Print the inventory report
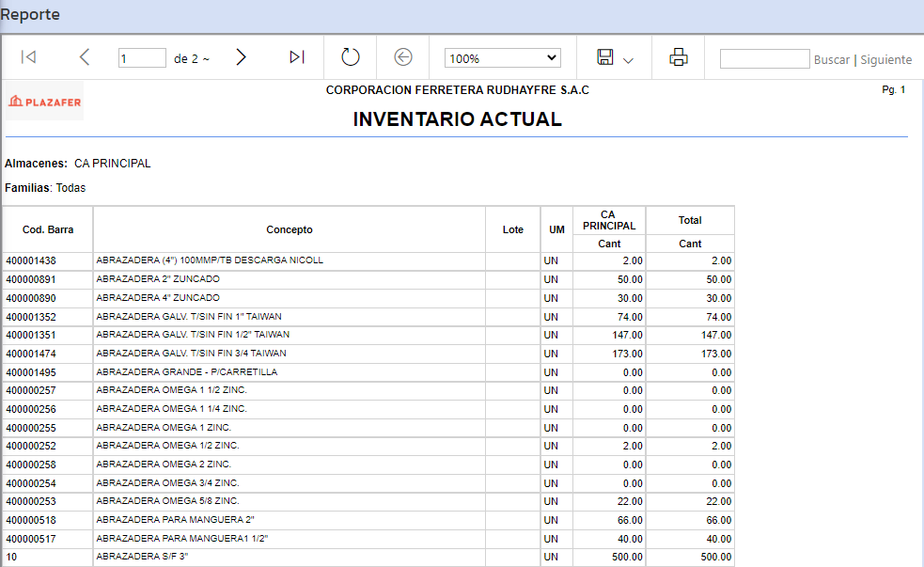This screenshot has width=924, height=567. pos(679,57)
